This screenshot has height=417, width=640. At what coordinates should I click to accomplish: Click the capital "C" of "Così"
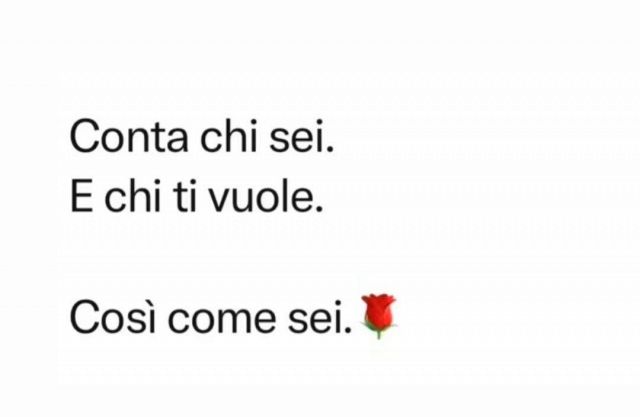[x=84, y=317]
